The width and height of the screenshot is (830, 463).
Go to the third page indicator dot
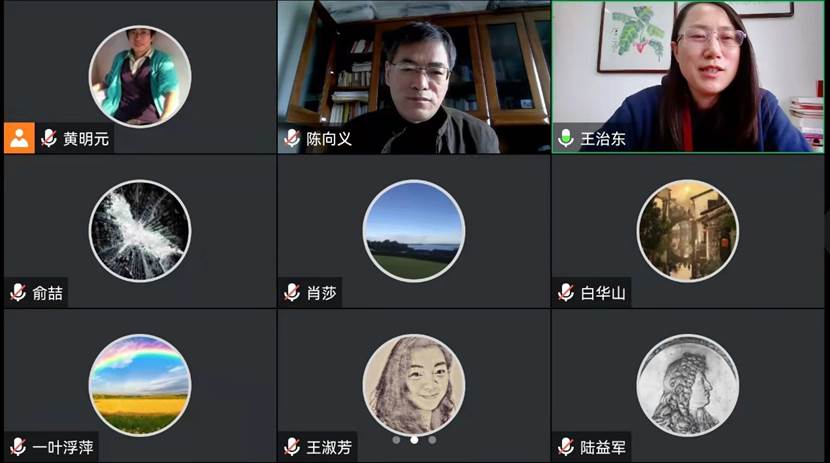point(432,440)
